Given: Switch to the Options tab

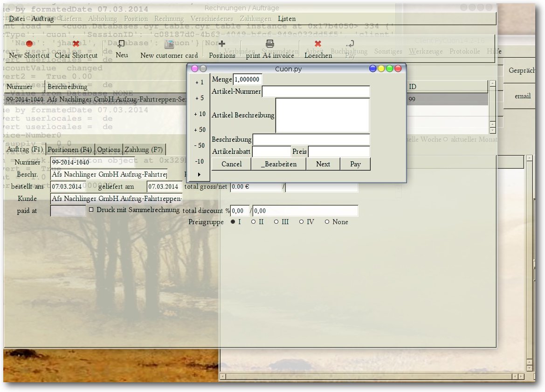Looking at the screenshot, I should tap(109, 150).
